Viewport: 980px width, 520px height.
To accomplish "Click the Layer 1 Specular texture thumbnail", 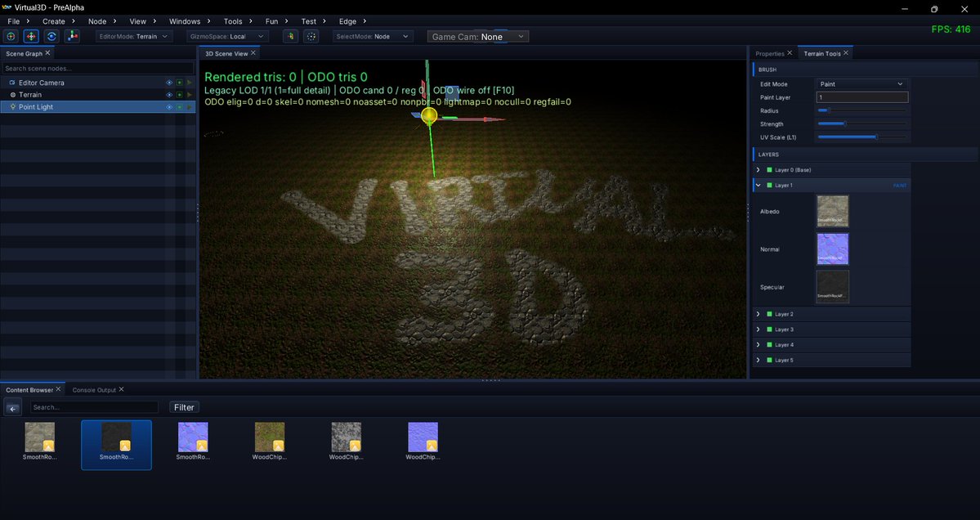I will pos(833,287).
